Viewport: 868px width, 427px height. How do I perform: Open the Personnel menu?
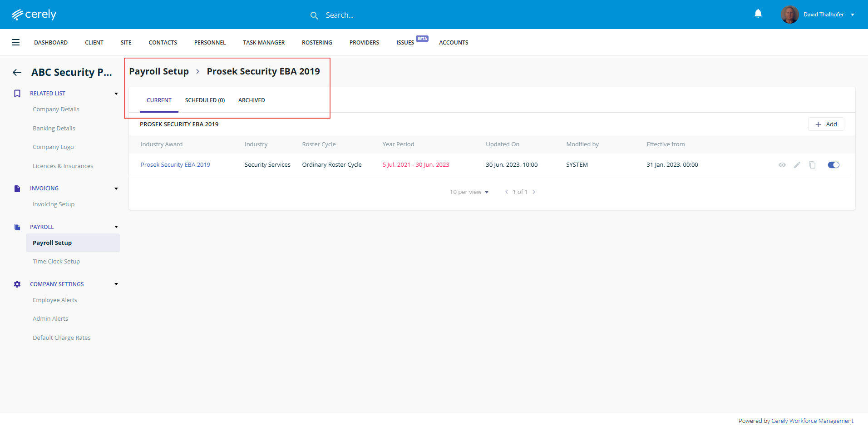210,43
